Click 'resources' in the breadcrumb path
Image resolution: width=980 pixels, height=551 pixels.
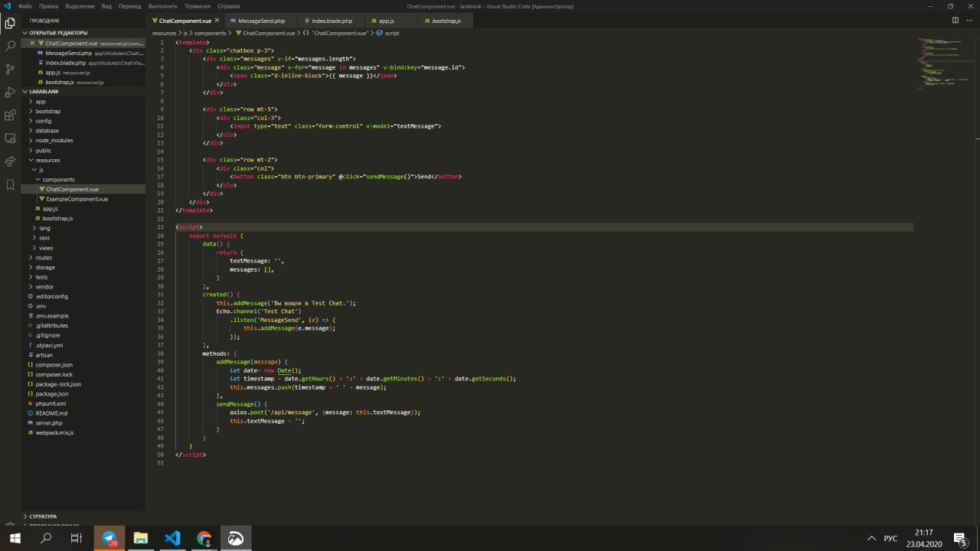click(x=165, y=34)
